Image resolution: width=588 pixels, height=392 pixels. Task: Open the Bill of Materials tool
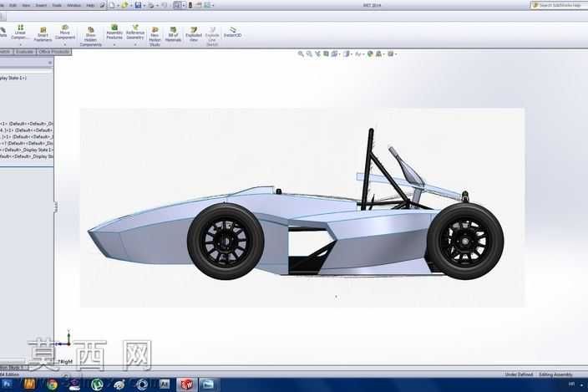173,34
